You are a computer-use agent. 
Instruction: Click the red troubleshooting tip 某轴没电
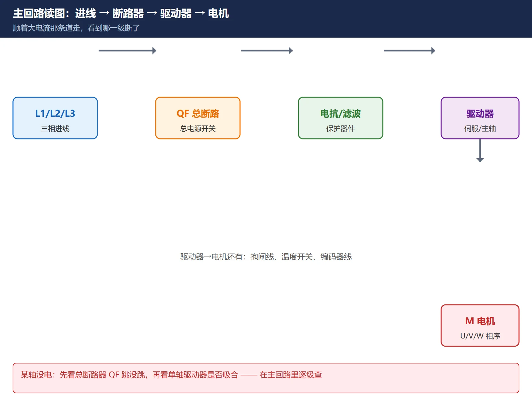tap(266, 378)
